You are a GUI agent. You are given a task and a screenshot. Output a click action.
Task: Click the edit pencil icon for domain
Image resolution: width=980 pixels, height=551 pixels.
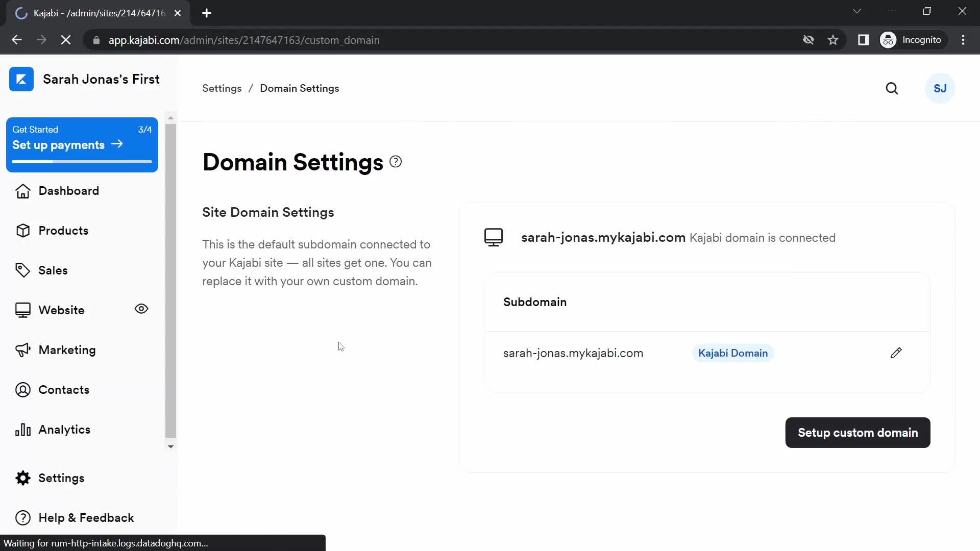click(896, 353)
